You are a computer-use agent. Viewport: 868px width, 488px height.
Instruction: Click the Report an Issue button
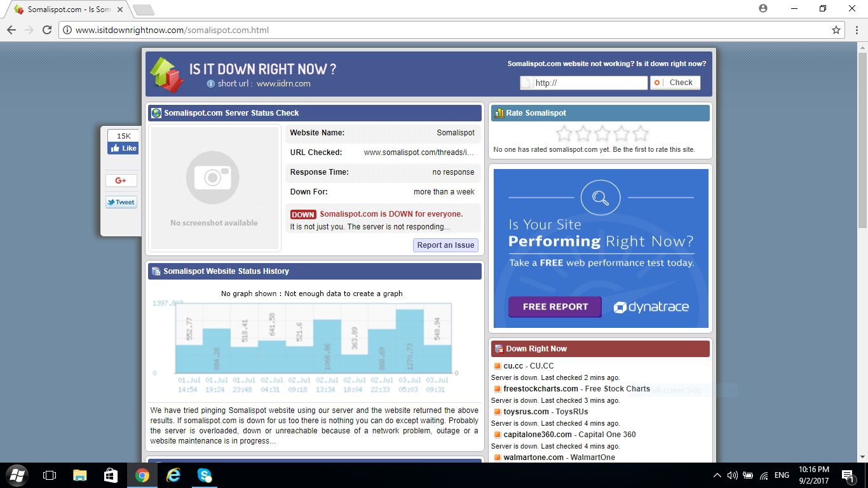[x=445, y=245]
